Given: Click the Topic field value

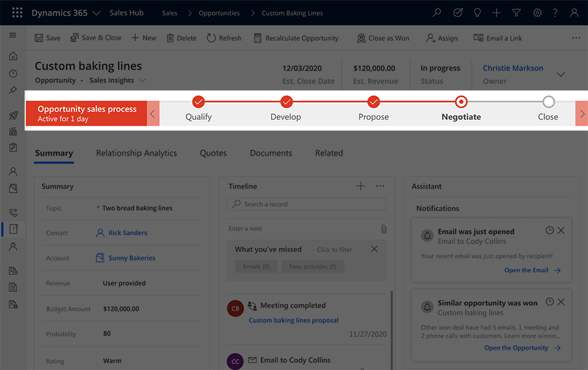Looking at the screenshot, I should tap(138, 208).
